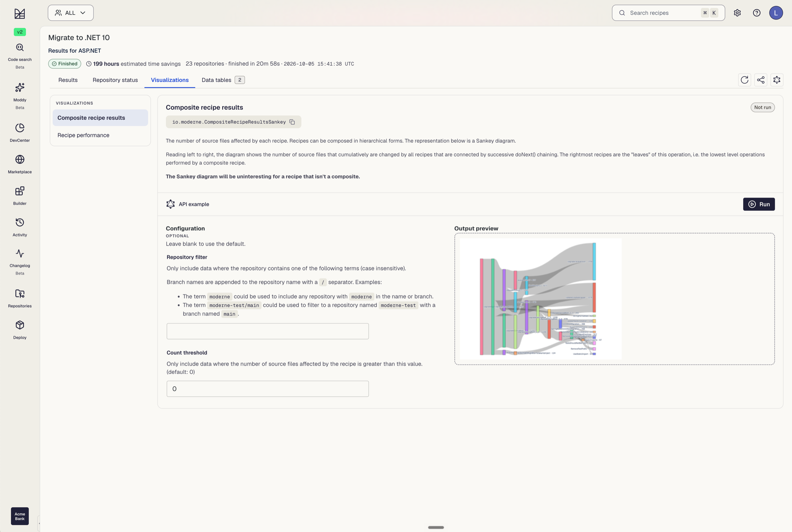Screen dimensions: 792x532
Task: Go to Marketplace in sidebar
Action: 20,164
